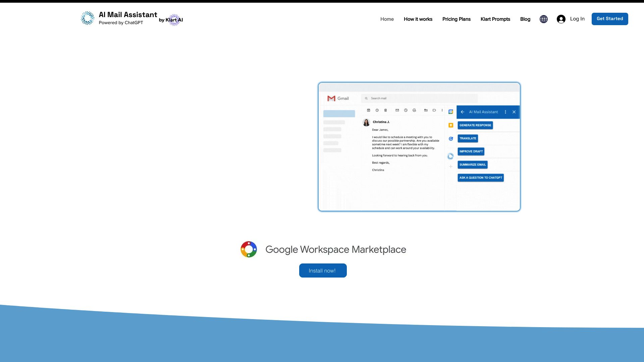The width and height of the screenshot is (644, 362).
Task: Click the yellow Google Keep sidebar icon
Action: click(451, 125)
